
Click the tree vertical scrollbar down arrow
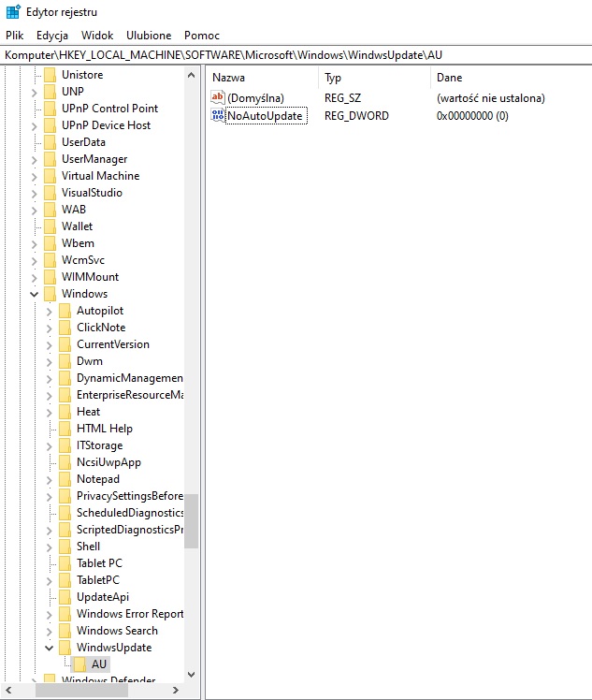coord(192,674)
